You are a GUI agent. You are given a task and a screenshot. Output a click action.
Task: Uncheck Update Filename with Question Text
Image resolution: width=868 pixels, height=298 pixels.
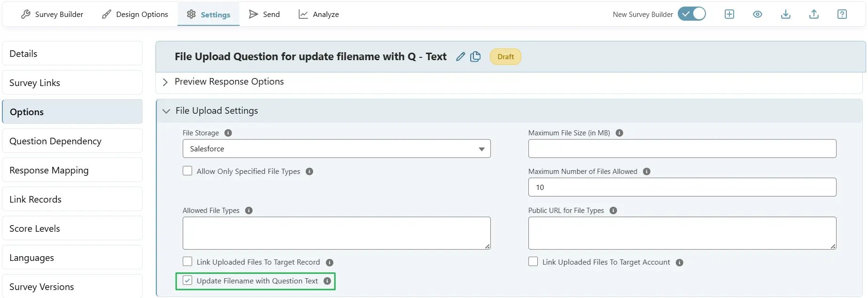tap(187, 280)
